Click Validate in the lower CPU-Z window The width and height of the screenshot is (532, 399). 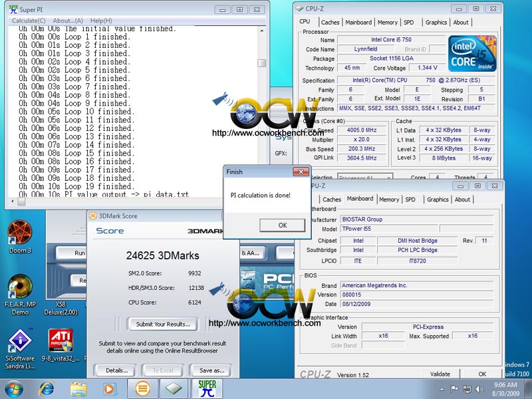point(440,374)
